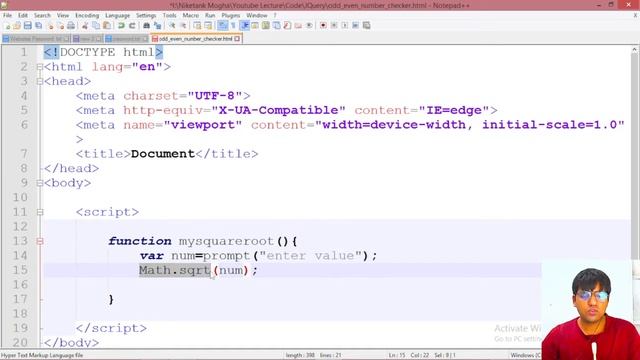Click the Hyper Text Markup Language file status text
Screen dimensions: 640x360
pyautogui.click(x=42, y=356)
